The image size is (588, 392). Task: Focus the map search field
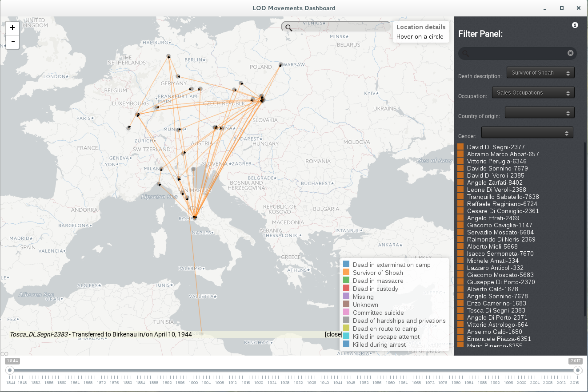click(336, 27)
